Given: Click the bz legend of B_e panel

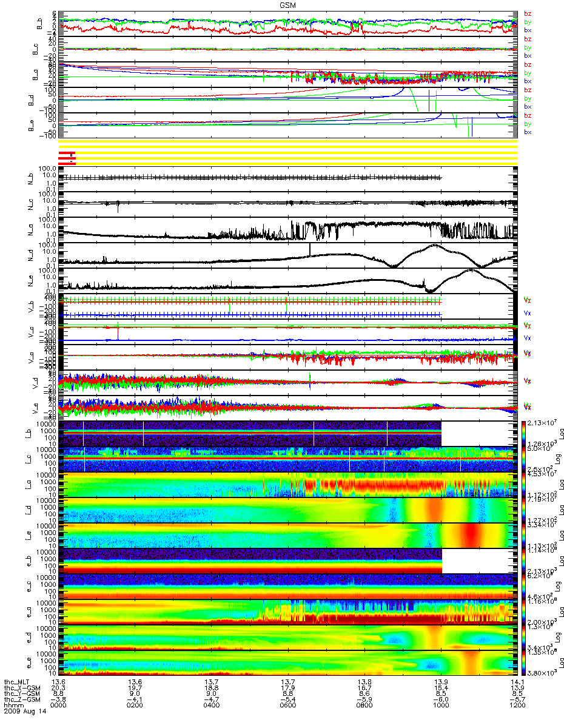Looking at the screenshot, I should click(x=528, y=115).
